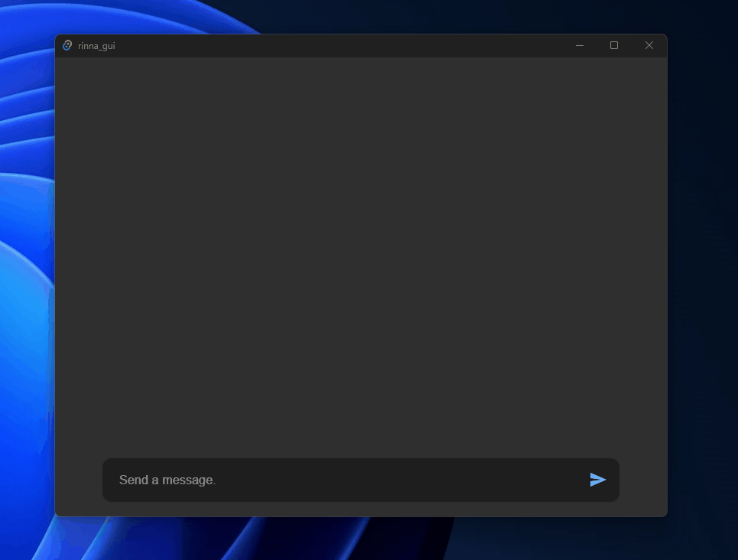
Task: Click the rinna_gui app icon in title bar
Action: click(x=67, y=45)
